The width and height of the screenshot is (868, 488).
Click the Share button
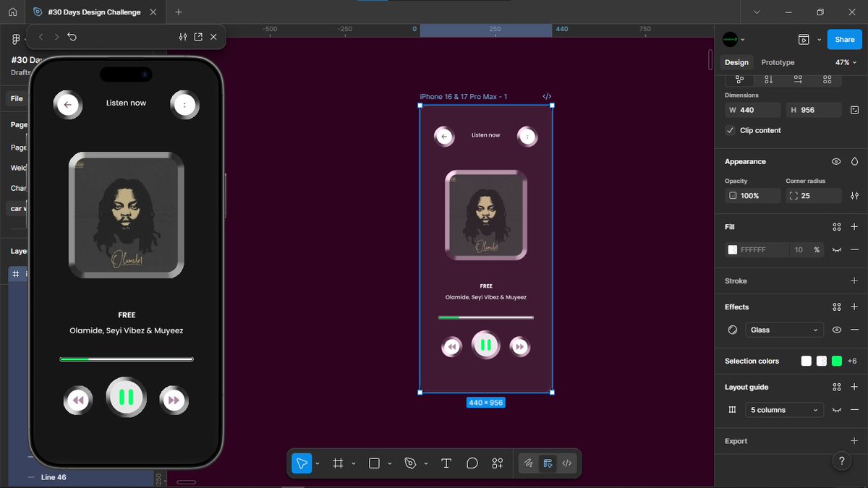point(844,40)
